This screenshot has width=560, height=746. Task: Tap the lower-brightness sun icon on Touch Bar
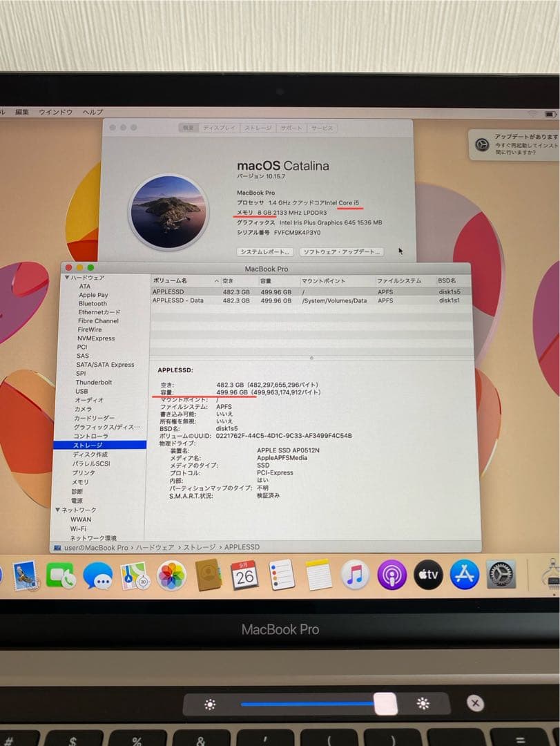pyautogui.click(x=210, y=704)
